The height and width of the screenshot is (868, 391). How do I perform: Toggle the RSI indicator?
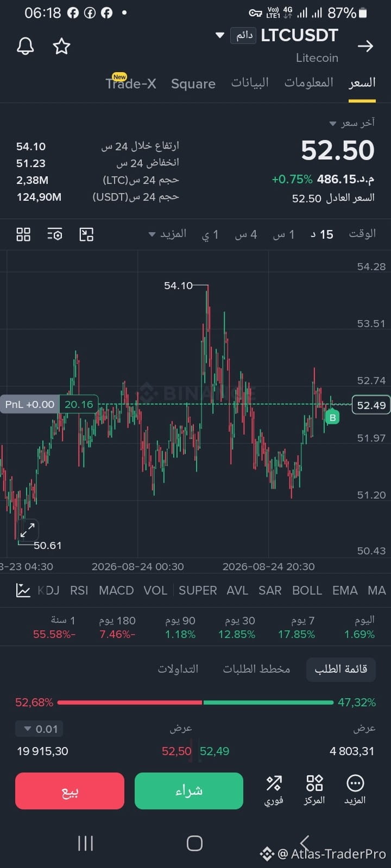click(79, 590)
